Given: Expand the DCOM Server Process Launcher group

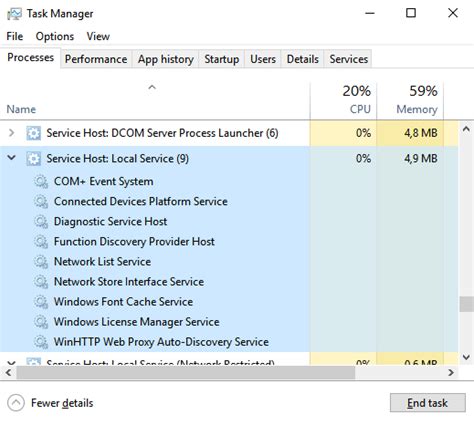Looking at the screenshot, I should click(x=12, y=133).
